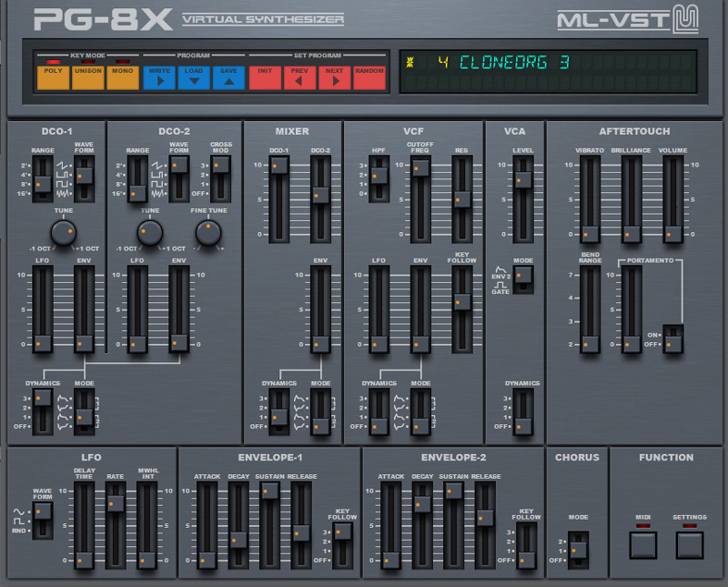Click the DCO-2 ENV slider handle

179,343
